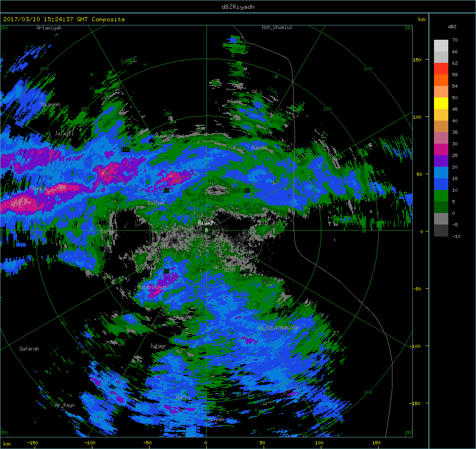The image size is (476, 449).
Task: Click the Ar_Rayn city label
Action: (x=65, y=405)
